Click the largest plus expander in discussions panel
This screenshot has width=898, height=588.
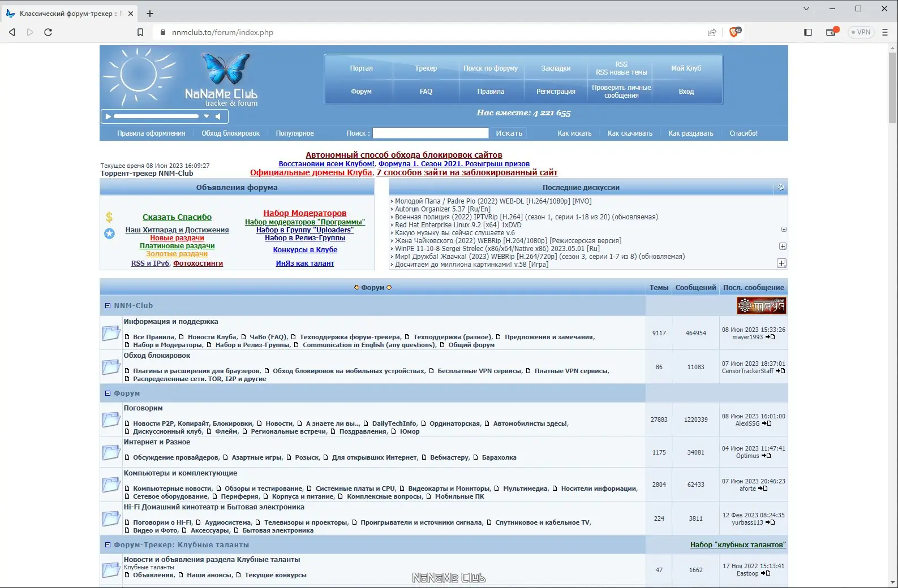pyautogui.click(x=781, y=263)
